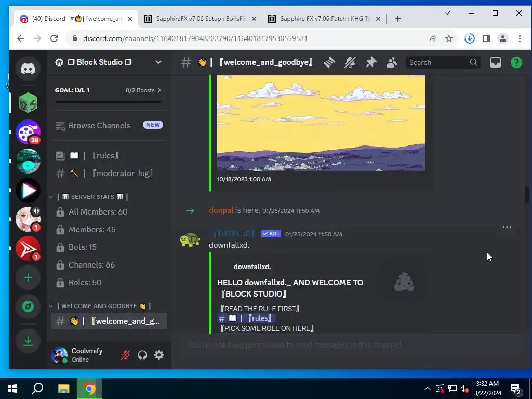This screenshot has height=399, width=532.
Task: Open Pinned Messages pin icon
Action: pyautogui.click(x=371, y=62)
